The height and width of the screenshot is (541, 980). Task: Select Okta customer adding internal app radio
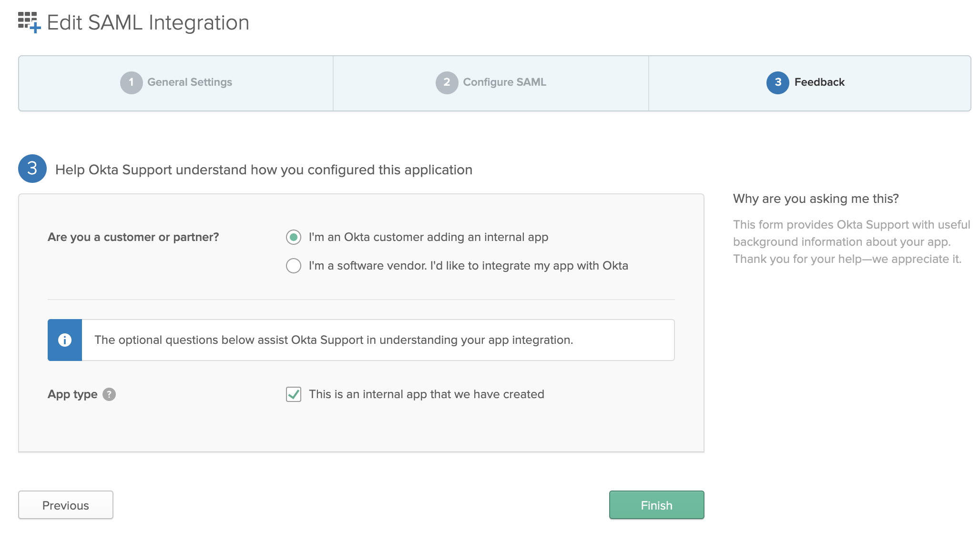(294, 237)
